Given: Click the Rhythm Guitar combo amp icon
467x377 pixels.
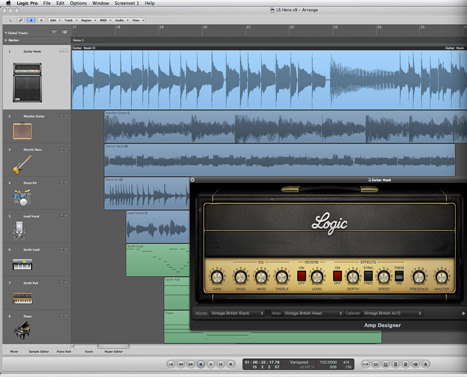Looking at the screenshot, I should 22,131.
